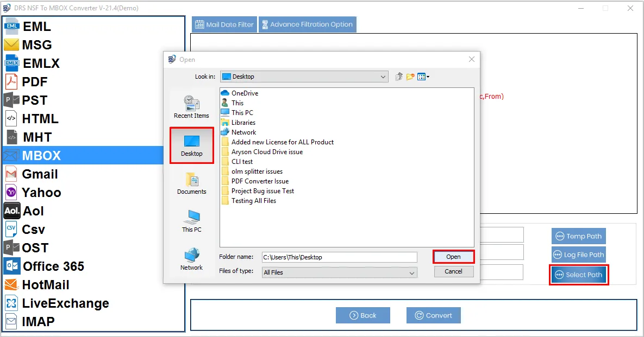Select olm splitter issues folder
This screenshot has width=644, height=337.
252,172
